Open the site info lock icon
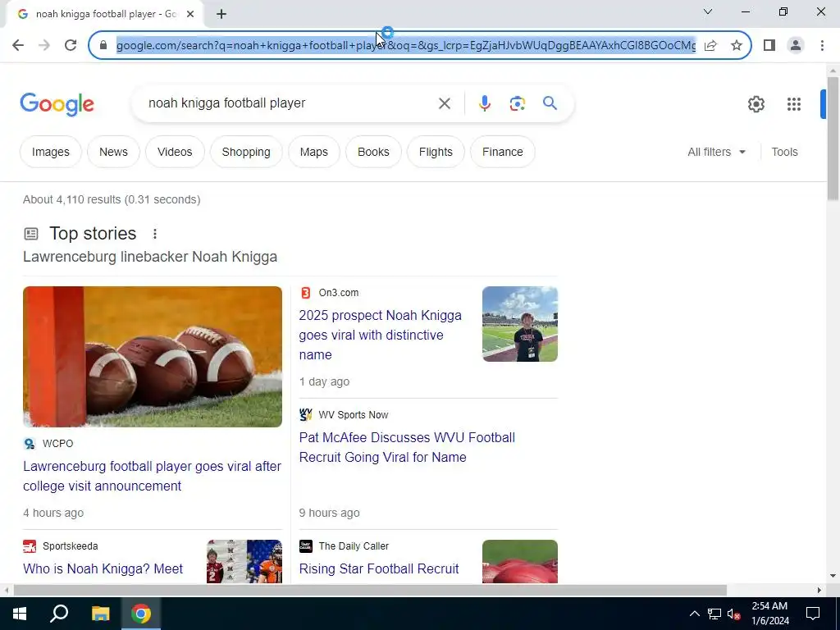 coord(103,45)
